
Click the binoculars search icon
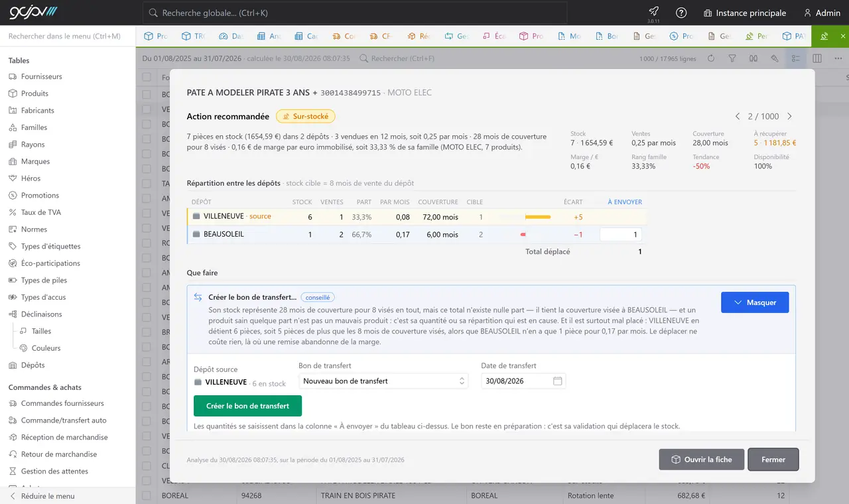(753, 58)
